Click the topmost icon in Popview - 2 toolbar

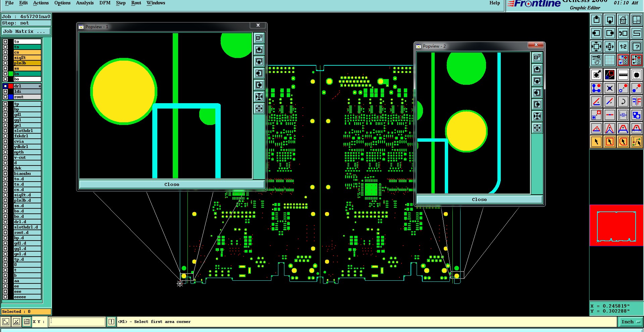(537, 58)
